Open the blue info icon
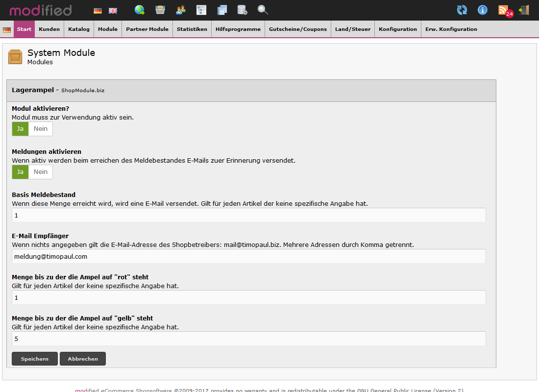The height and width of the screenshot is (392, 539). point(483,10)
